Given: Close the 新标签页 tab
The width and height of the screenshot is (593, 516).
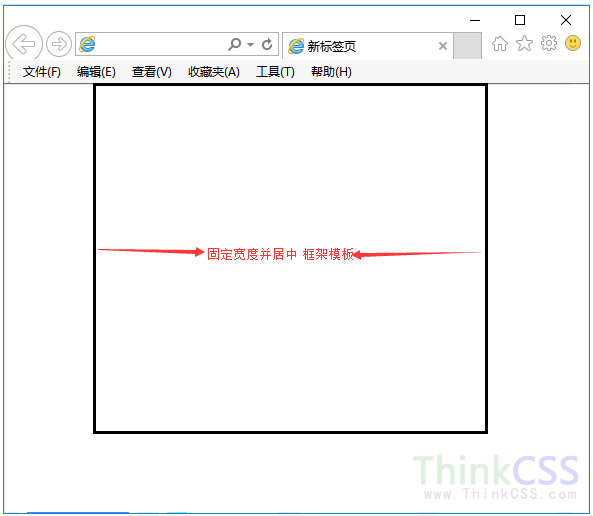Looking at the screenshot, I should click(443, 46).
